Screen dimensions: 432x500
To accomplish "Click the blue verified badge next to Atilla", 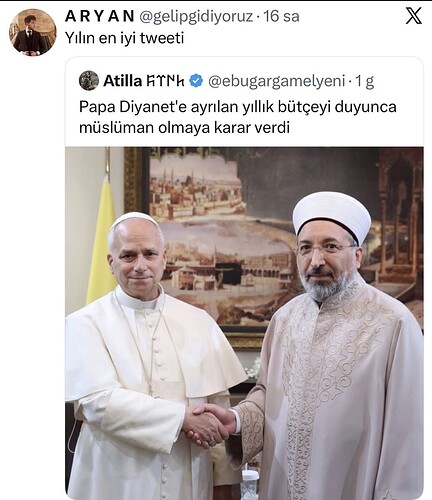I will [x=196, y=81].
